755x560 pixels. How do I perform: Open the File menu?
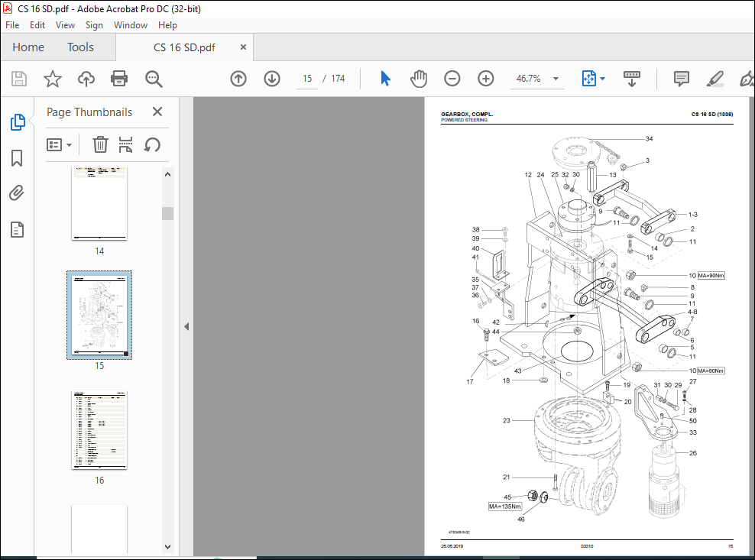coord(12,25)
